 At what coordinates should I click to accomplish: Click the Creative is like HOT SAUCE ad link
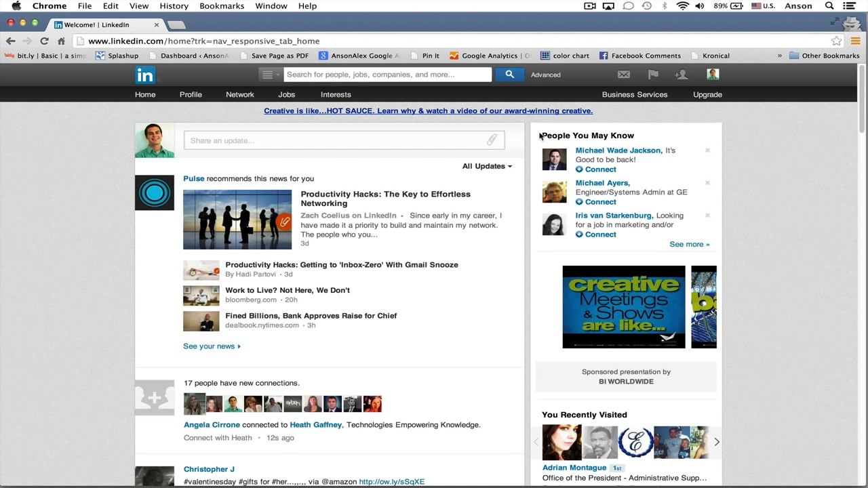click(x=428, y=111)
